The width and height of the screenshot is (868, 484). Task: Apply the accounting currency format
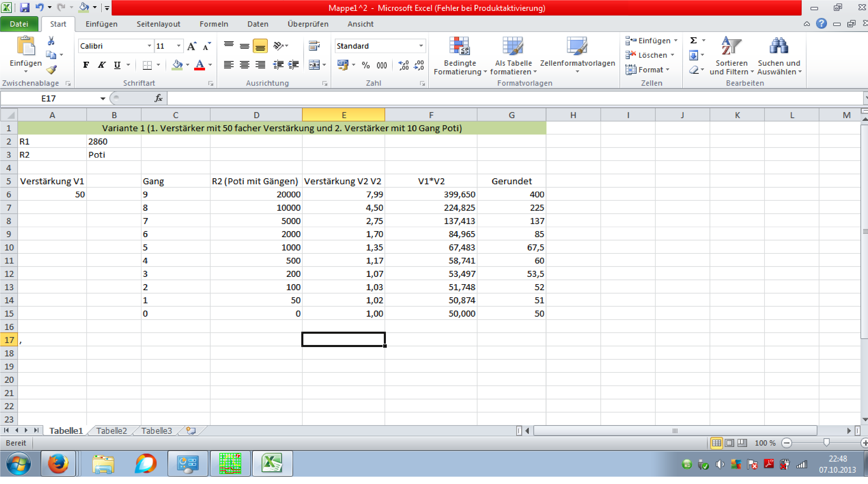[x=343, y=65]
